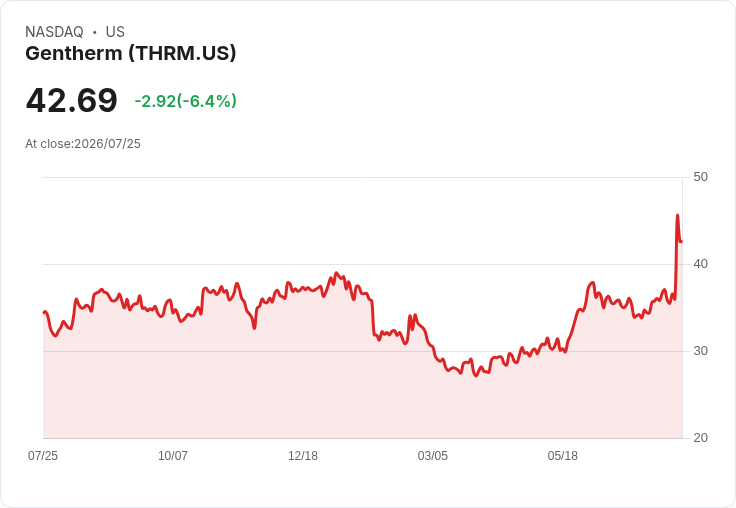Click the US market label

pos(115,32)
